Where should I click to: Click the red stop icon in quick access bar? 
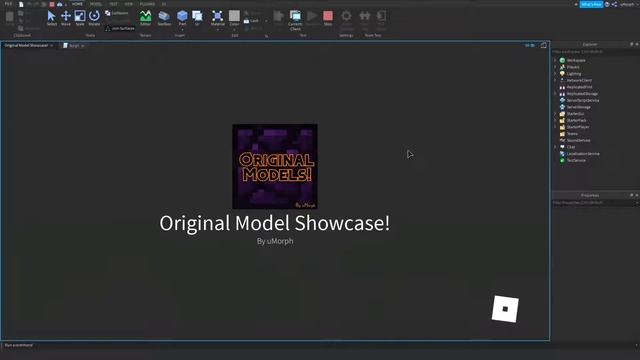click(52, 4)
